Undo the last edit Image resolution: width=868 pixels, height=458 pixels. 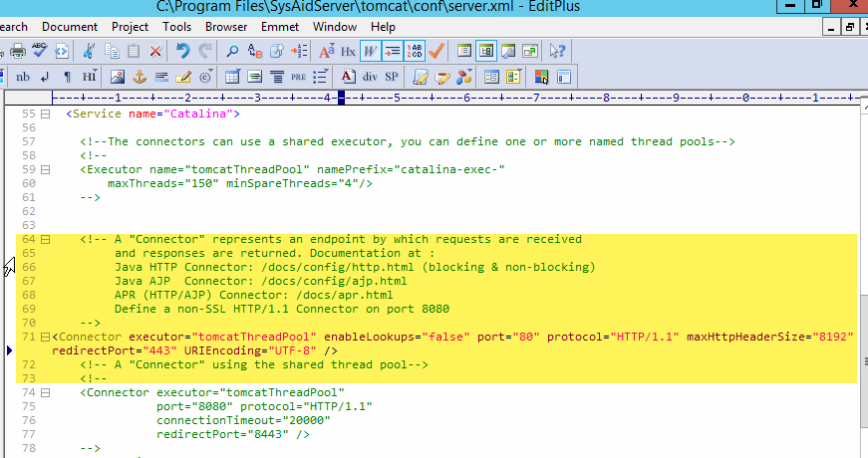(x=182, y=51)
